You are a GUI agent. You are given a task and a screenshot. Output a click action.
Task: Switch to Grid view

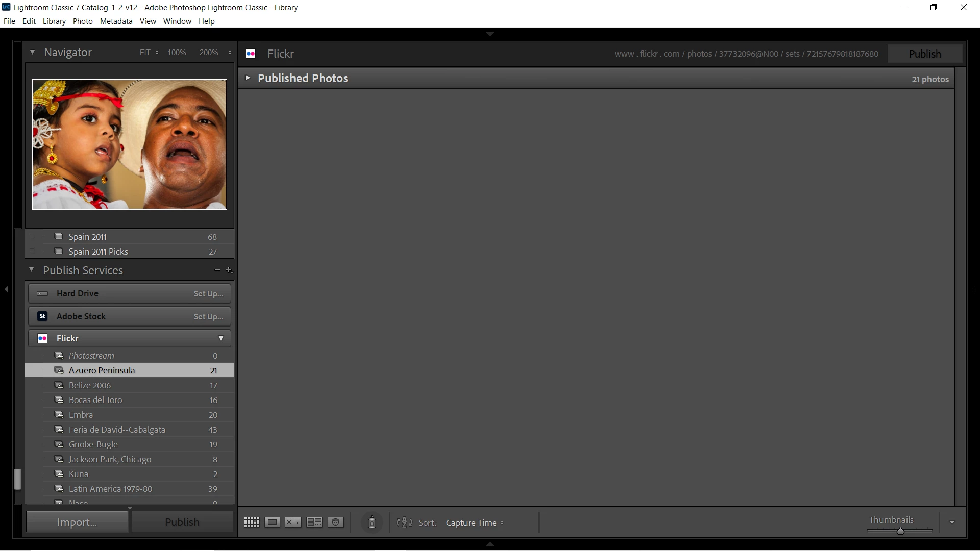pos(252,522)
